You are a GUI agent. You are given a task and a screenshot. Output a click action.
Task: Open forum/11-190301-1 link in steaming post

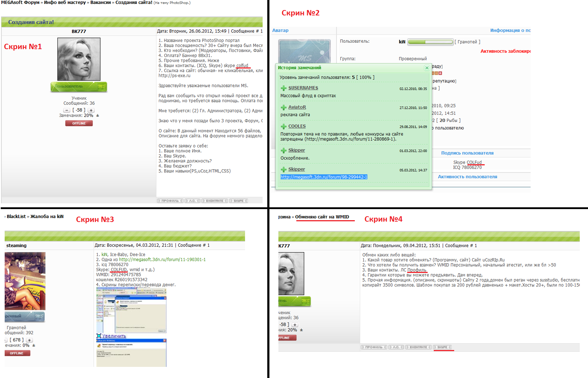[163, 260]
